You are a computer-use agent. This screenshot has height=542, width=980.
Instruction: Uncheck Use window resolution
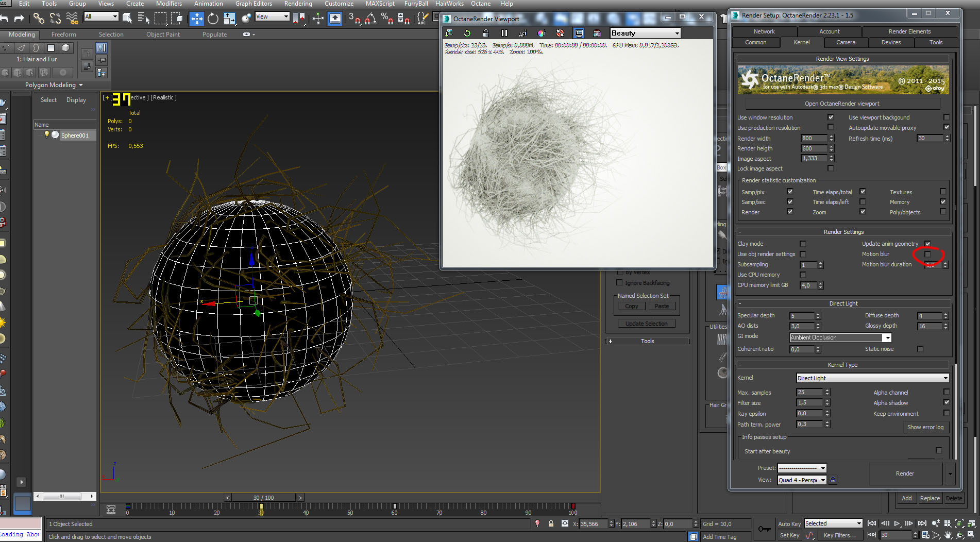831,117
